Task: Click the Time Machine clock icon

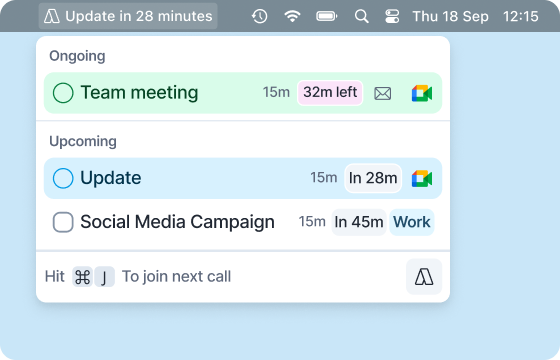Action: (x=260, y=16)
